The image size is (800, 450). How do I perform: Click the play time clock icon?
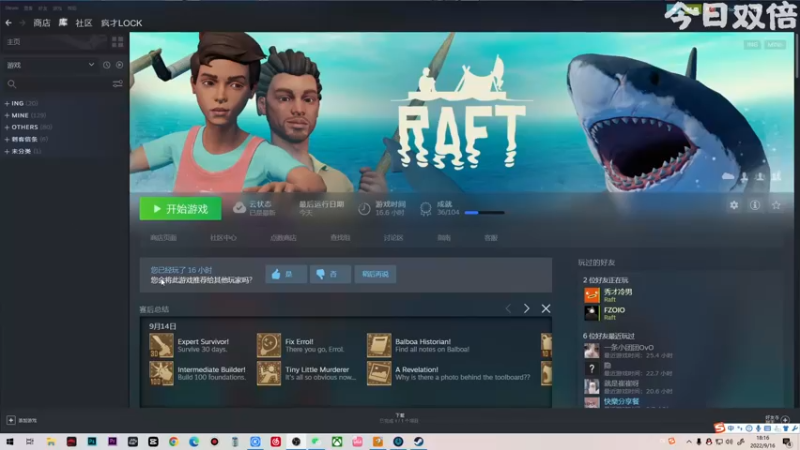point(364,208)
